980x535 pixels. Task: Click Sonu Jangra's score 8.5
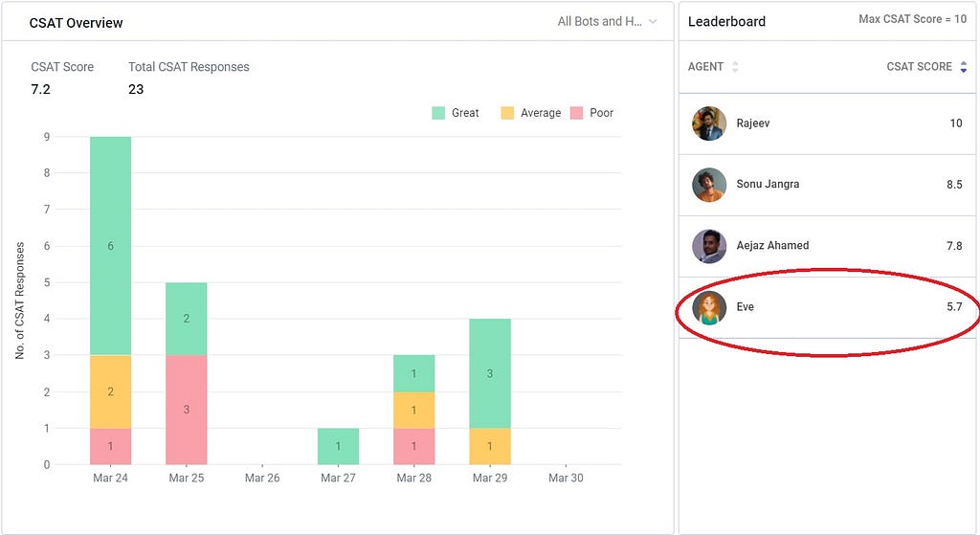[954, 185]
